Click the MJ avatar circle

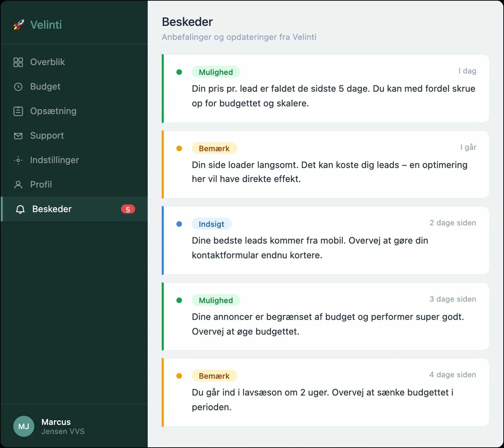click(x=24, y=426)
